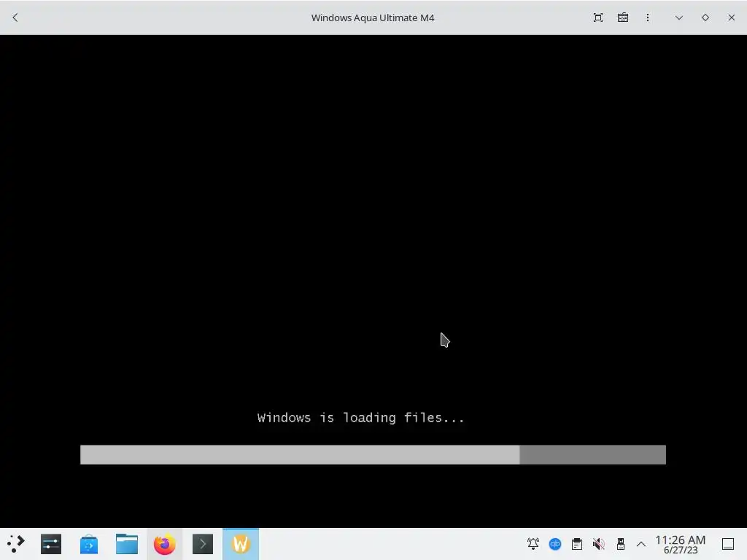Minimize the Windows Aqua Ultimate M4 window

[x=679, y=17]
